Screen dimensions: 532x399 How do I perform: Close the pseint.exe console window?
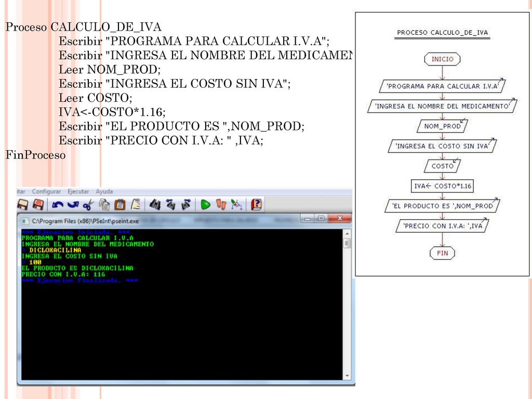tap(340, 219)
